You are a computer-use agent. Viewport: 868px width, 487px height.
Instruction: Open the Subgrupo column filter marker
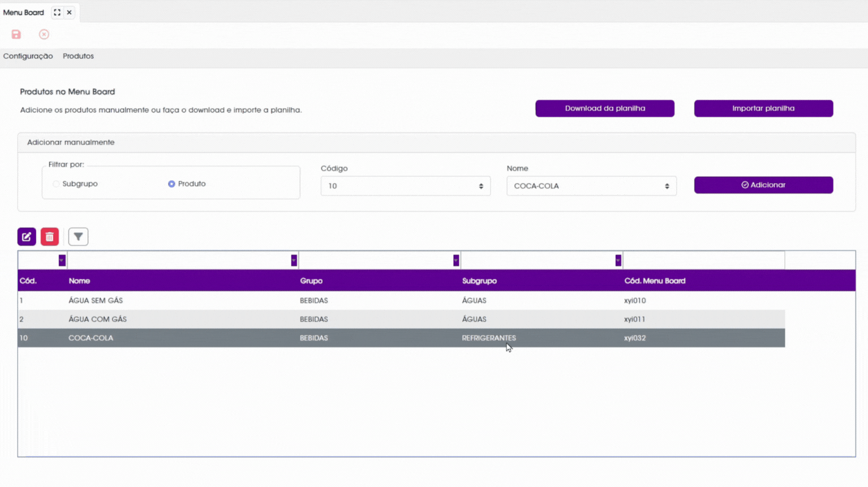618,260
